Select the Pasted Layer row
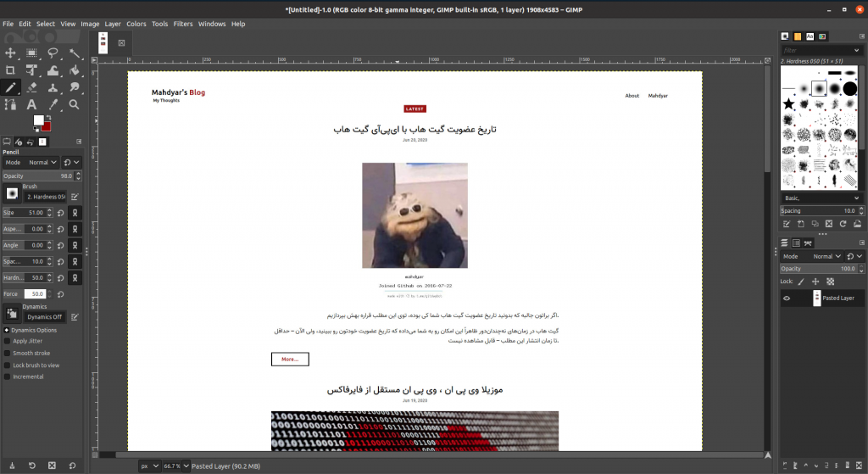The height and width of the screenshot is (474, 868). pos(822,298)
